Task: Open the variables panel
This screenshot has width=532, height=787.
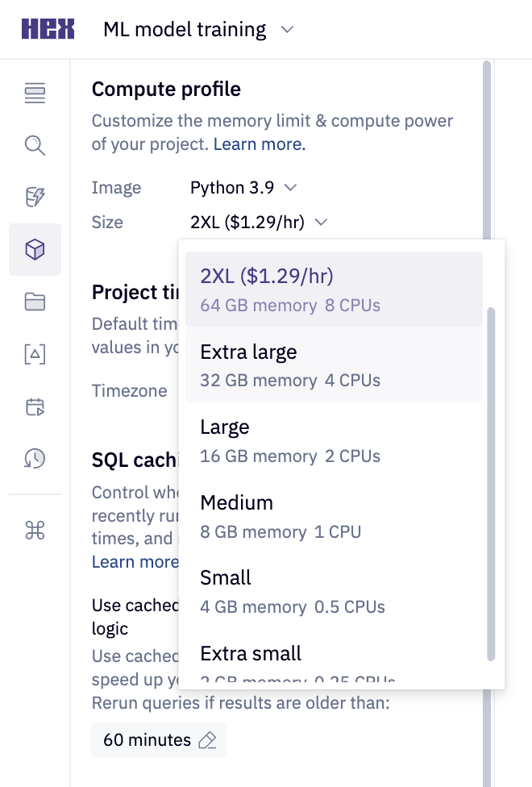Action: (x=35, y=354)
